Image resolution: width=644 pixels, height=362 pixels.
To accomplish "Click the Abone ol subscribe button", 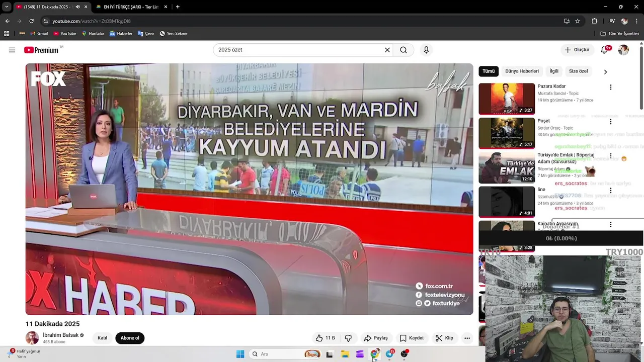I will click(x=130, y=338).
